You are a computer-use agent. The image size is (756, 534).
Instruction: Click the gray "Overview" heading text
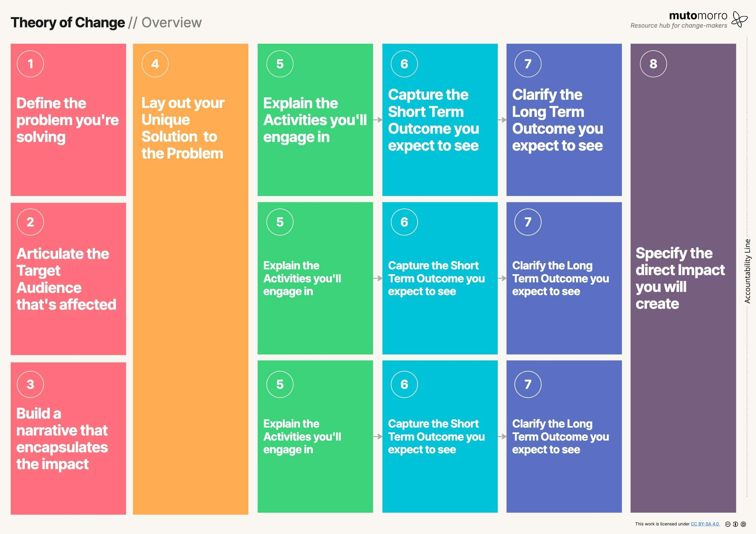tap(172, 23)
